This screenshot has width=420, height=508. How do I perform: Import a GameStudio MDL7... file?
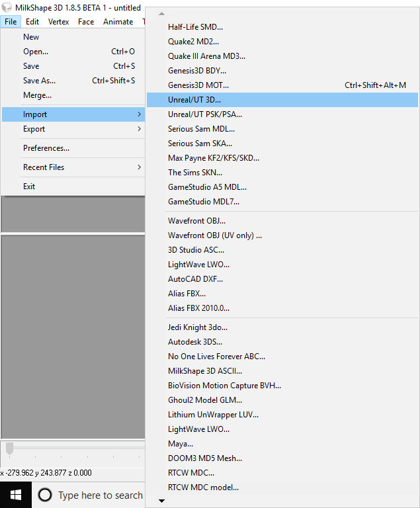pos(282,202)
